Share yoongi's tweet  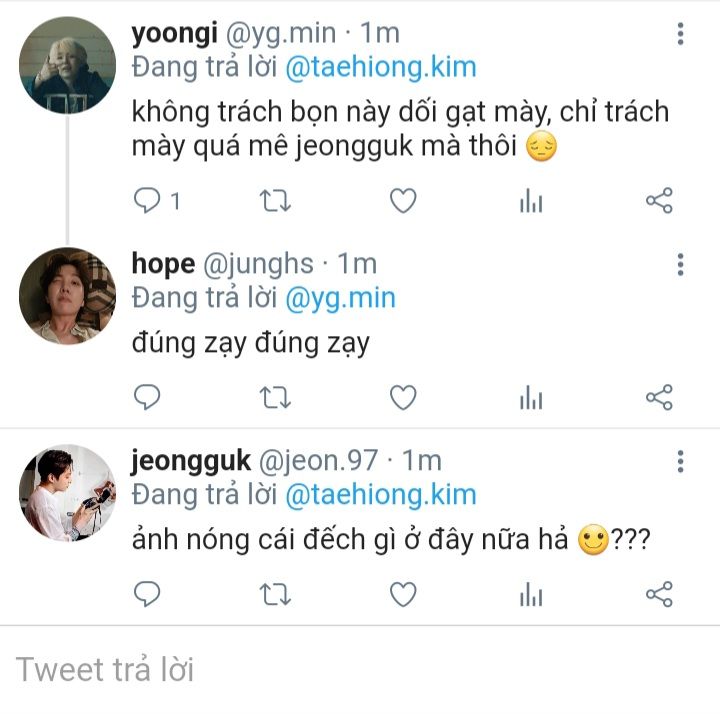pyautogui.click(x=659, y=201)
